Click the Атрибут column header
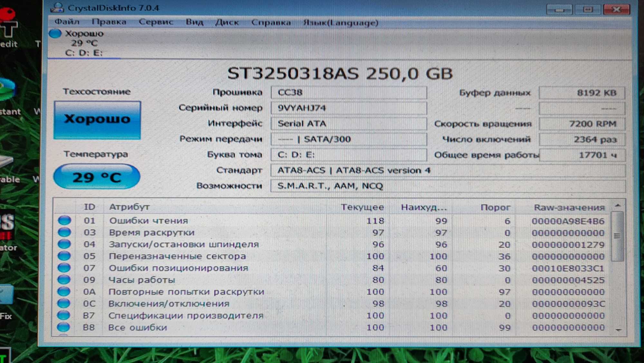The height and width of the screenshot is (363, 644). tap(129, 207)
